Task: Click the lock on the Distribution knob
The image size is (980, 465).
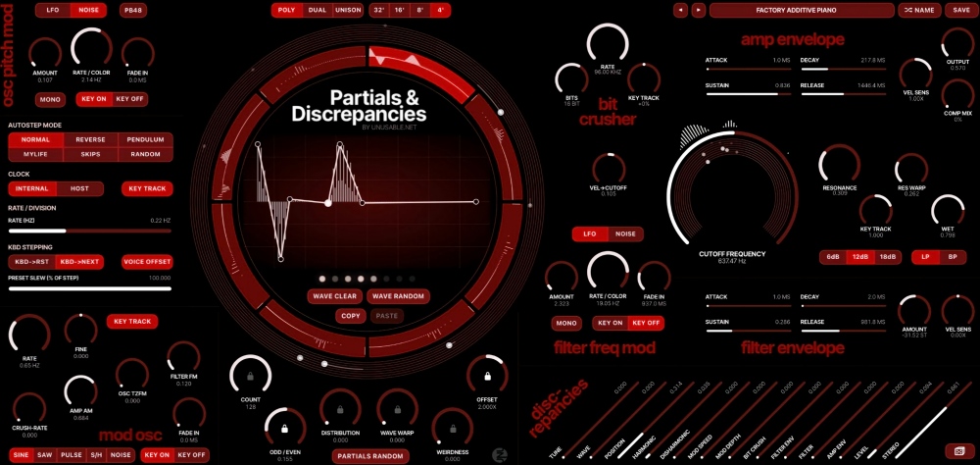Action: (340, 410)
